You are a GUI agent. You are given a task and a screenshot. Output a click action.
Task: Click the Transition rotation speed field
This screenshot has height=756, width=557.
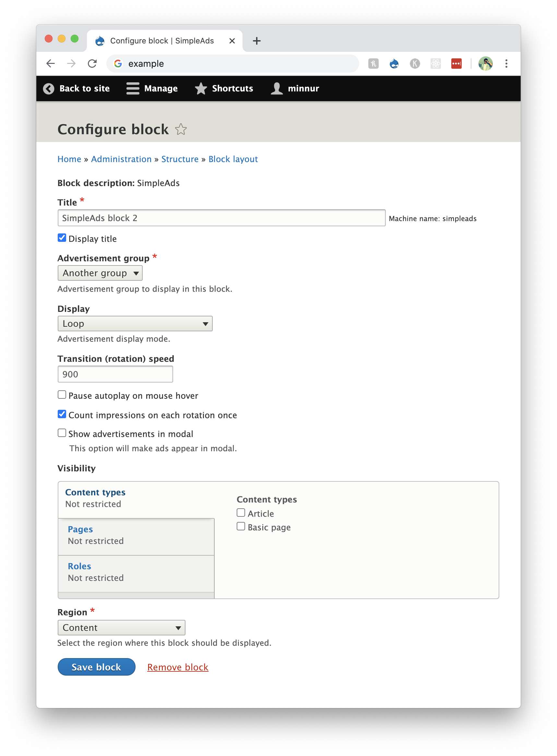pos(115,374)
